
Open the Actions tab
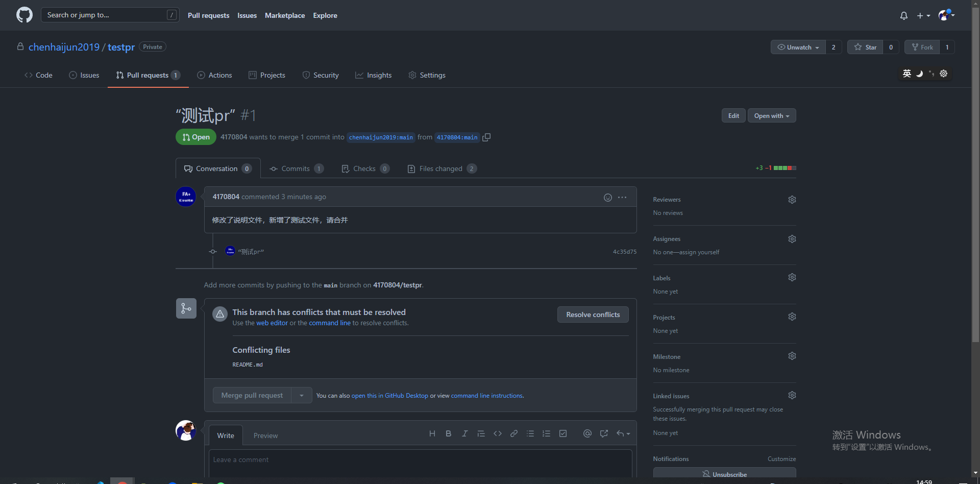214,75
